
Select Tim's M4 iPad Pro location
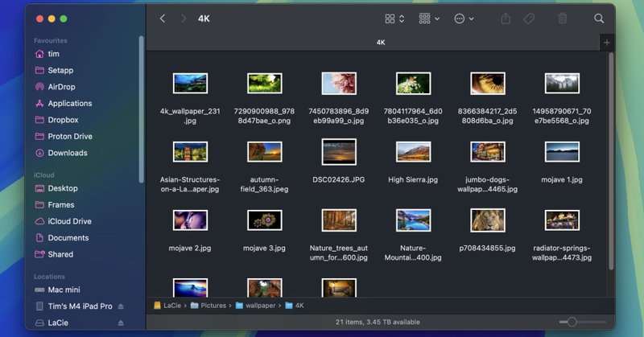pyautogui.click(x=80, y=306)
